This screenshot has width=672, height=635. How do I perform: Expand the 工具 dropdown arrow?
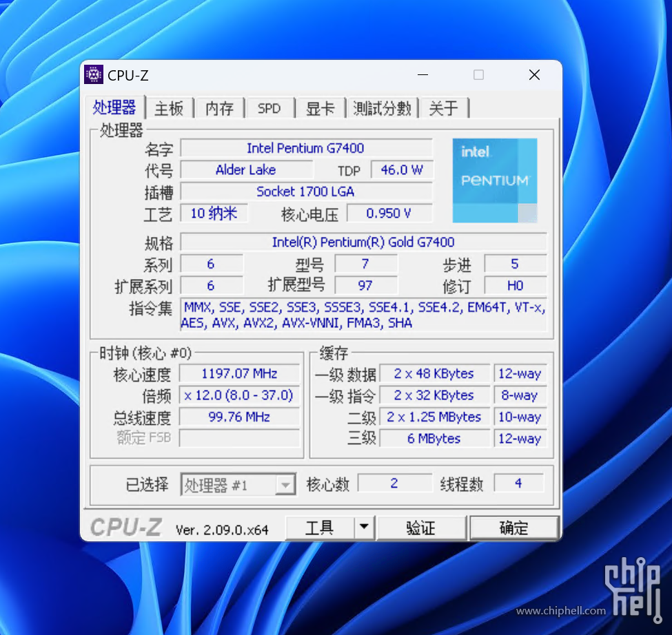365,528
